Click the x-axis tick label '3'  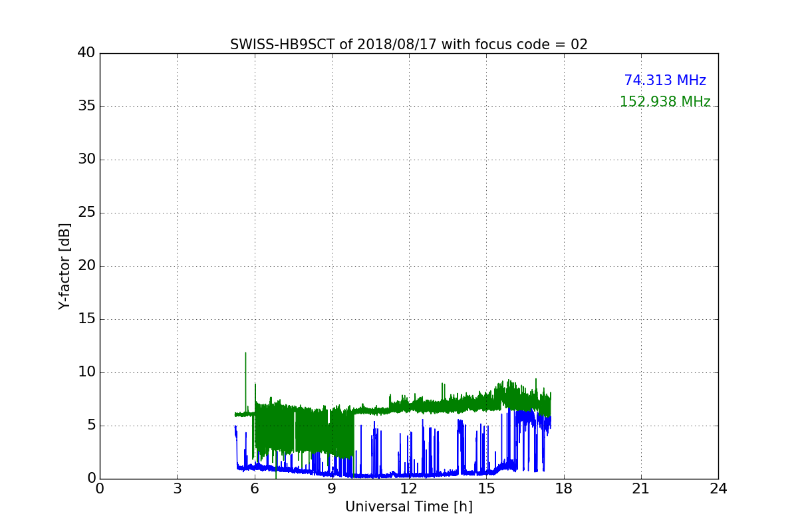177,488
